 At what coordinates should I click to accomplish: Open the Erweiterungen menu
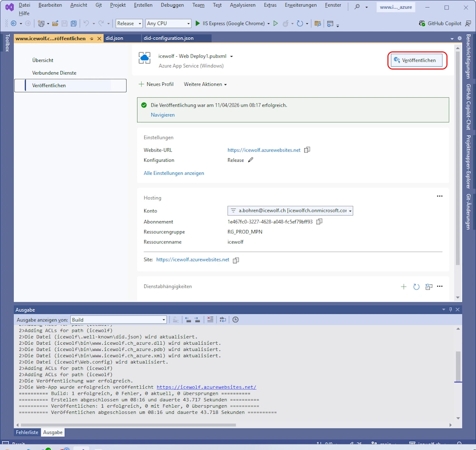click(x=300, y=5)
